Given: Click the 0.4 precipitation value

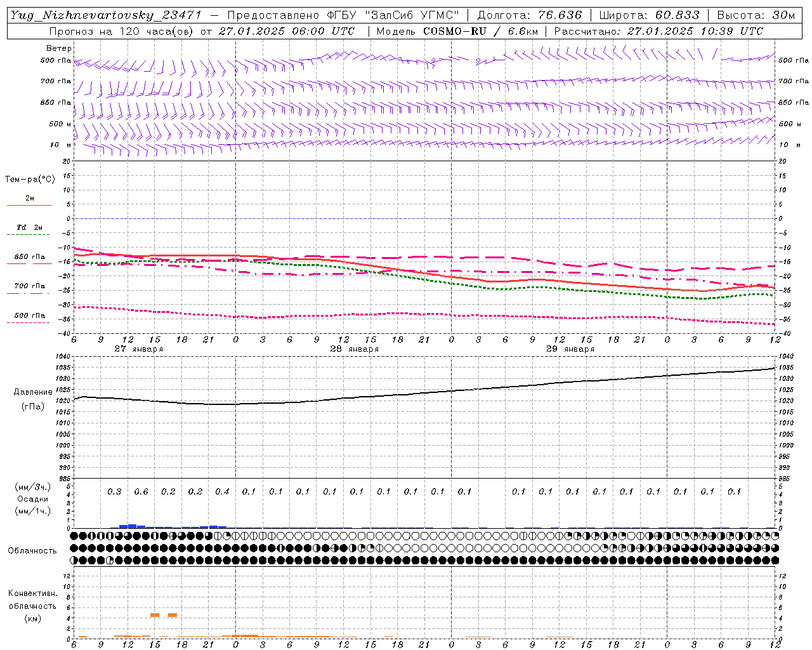Looking at the screenshot, I should pos(222,491).
